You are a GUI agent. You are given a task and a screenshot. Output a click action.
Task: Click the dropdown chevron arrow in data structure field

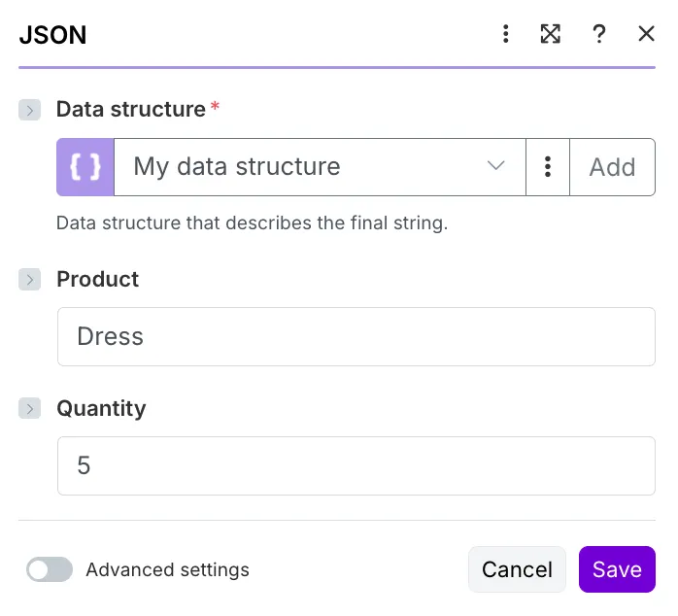pos(495,166)
